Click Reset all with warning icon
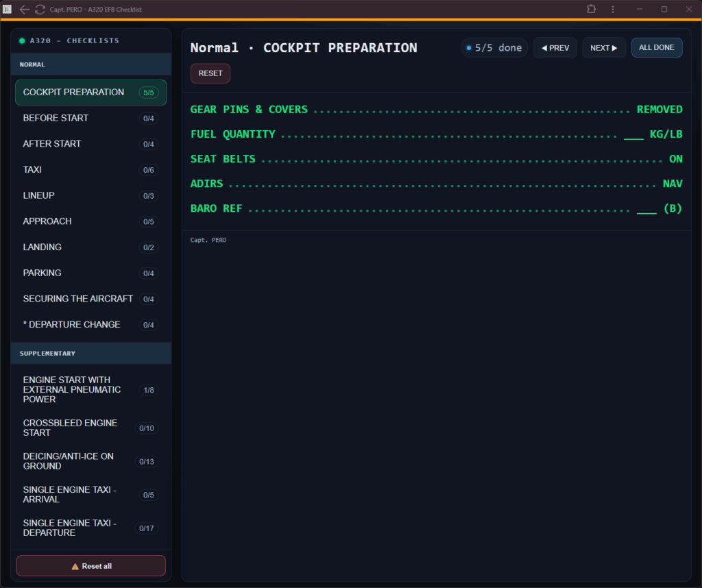702x588 pixels. point(91,566)
